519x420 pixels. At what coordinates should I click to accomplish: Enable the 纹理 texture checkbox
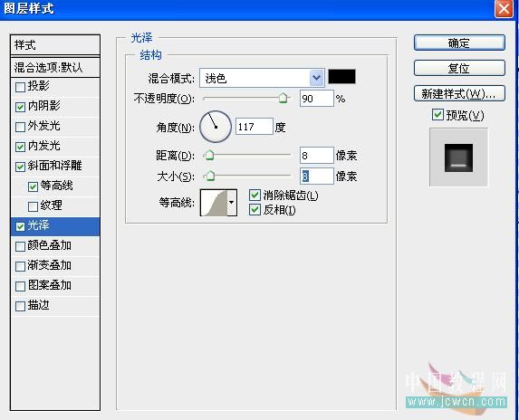click(33, 206)
